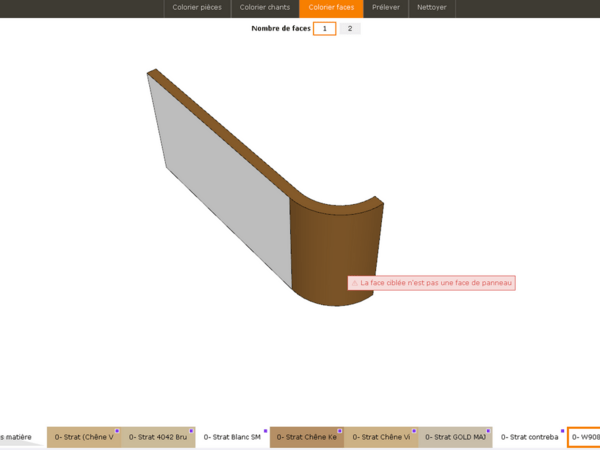The height and width of the screenshot is (450, 600).
Task: Select the Strat GOLD MAJ material swatch
Action: click(454, 437)
